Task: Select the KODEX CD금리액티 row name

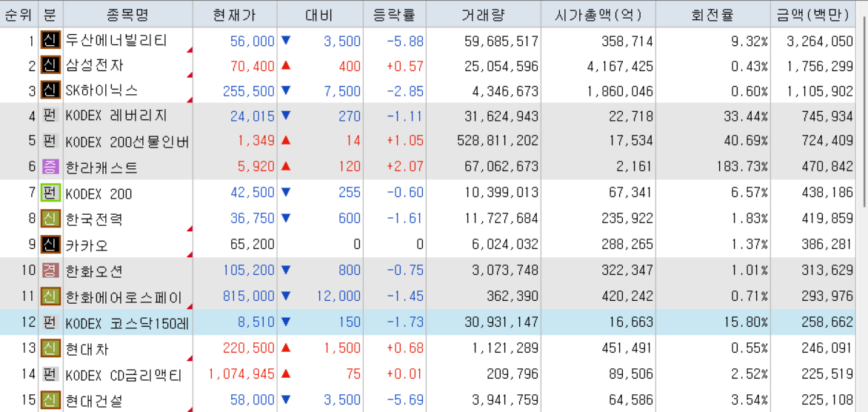Action: tap(124, 376)
